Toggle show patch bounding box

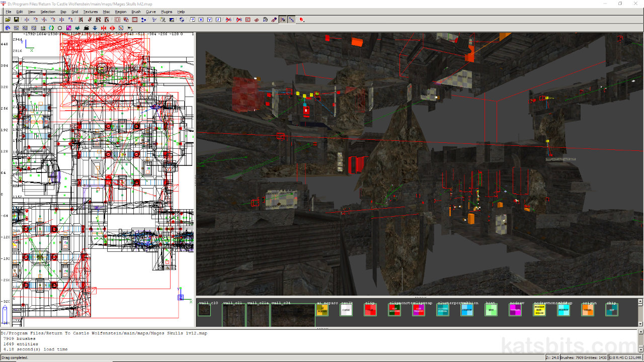click(248, 20)
